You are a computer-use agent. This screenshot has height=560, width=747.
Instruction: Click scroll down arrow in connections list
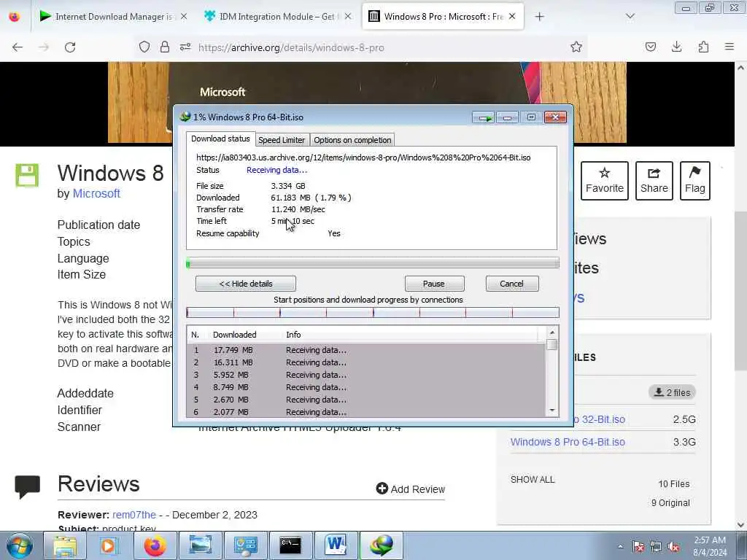tap(552, 411)
